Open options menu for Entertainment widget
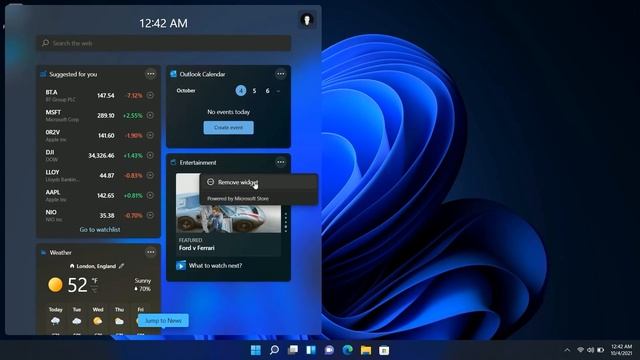 tap(281, 162)
